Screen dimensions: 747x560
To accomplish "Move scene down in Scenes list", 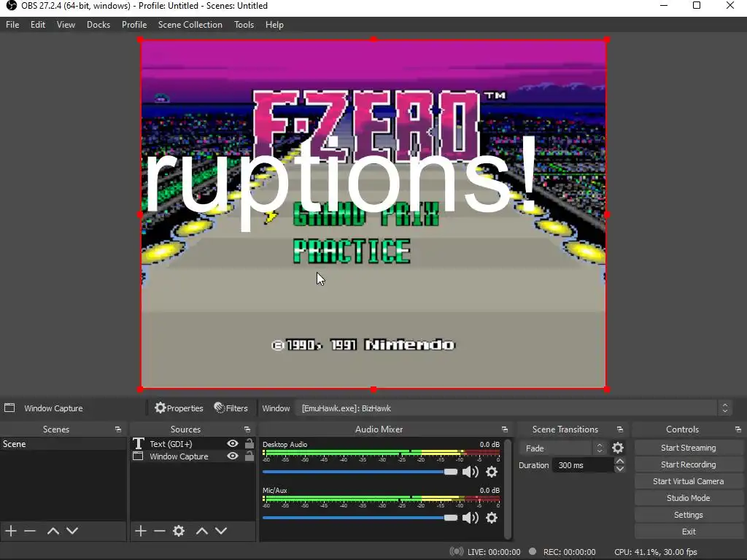I will click(x=72, y=531).
